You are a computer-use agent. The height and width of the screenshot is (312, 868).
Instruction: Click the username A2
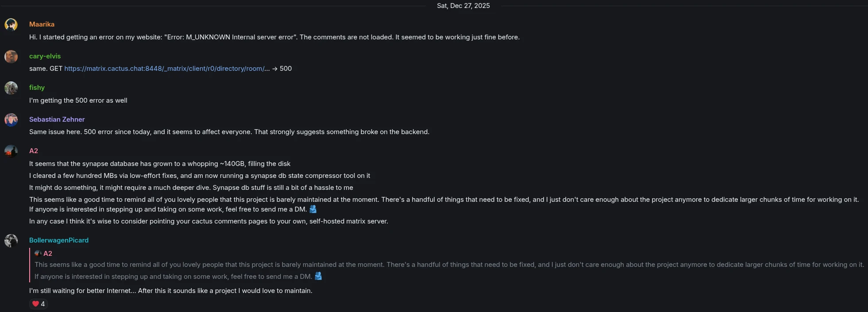[x=33, y=151]
